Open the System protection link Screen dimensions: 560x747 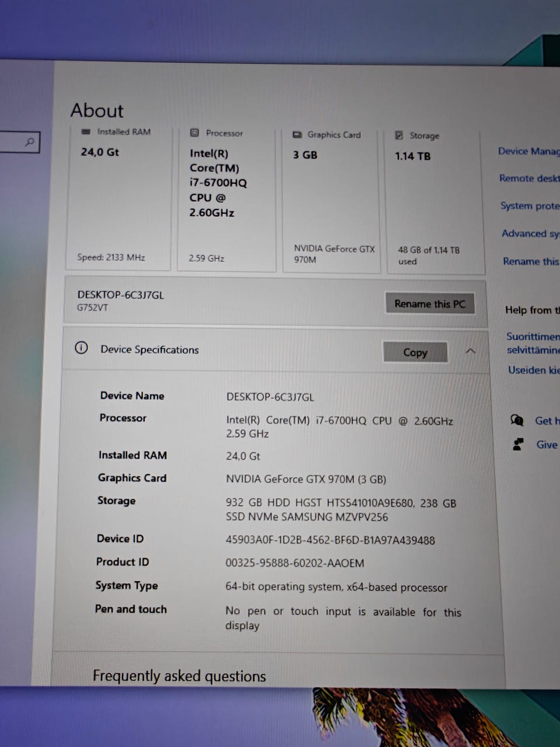pos(530,206)
